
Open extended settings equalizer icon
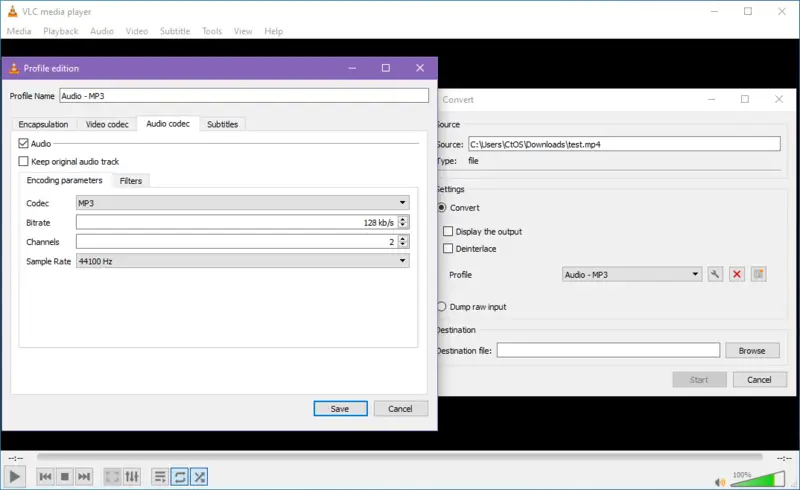pos(132,477)
